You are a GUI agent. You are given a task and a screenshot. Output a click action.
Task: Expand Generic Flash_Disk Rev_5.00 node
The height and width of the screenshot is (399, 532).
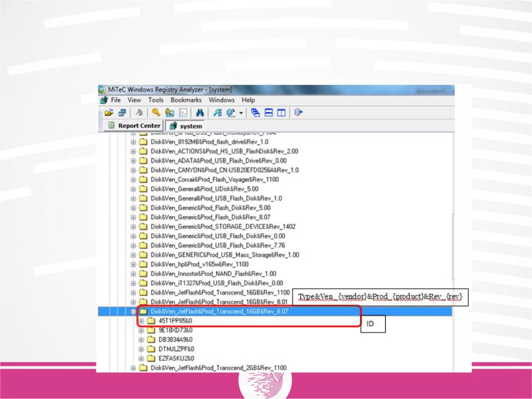tap(134, 208)
